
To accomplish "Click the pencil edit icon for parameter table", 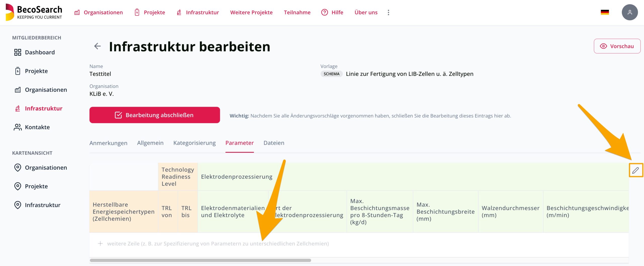I will [x=635, y=170].
